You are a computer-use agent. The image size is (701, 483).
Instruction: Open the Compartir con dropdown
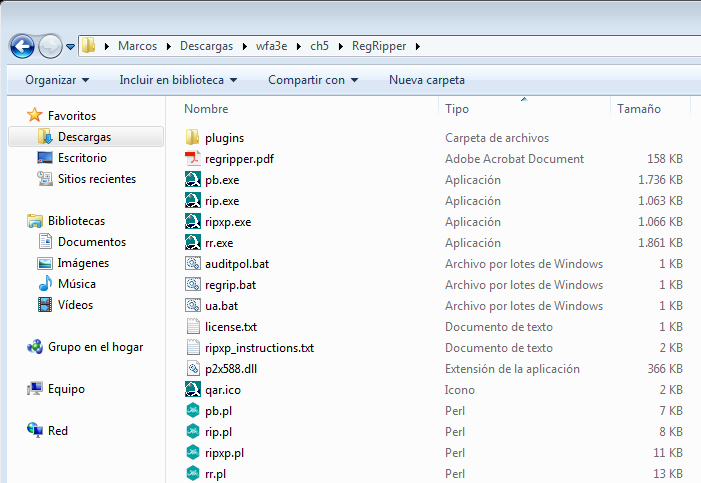[313, 80]
